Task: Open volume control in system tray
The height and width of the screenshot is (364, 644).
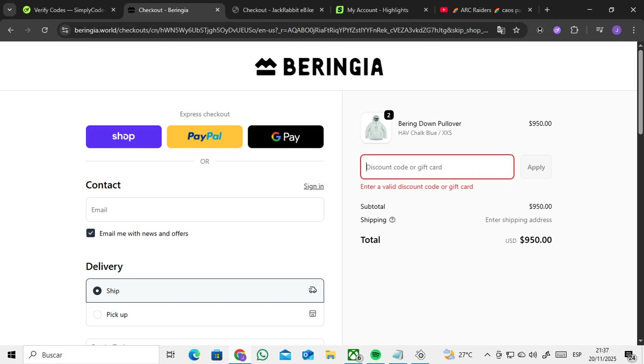Action: tap(533, 355)
